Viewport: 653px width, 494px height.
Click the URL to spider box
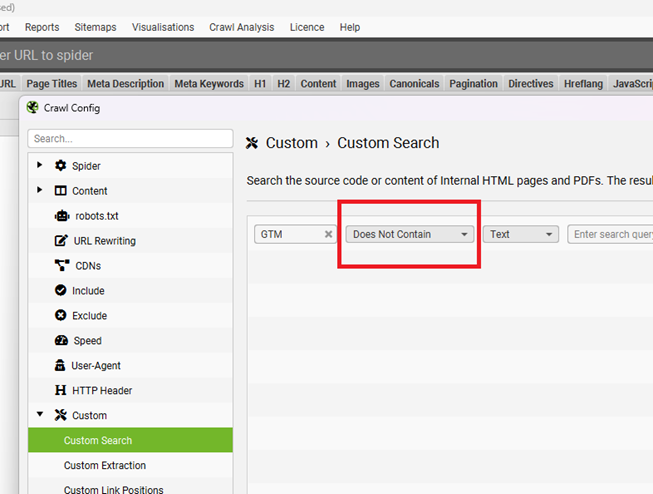pyautogui.click(x=326, y=55)
